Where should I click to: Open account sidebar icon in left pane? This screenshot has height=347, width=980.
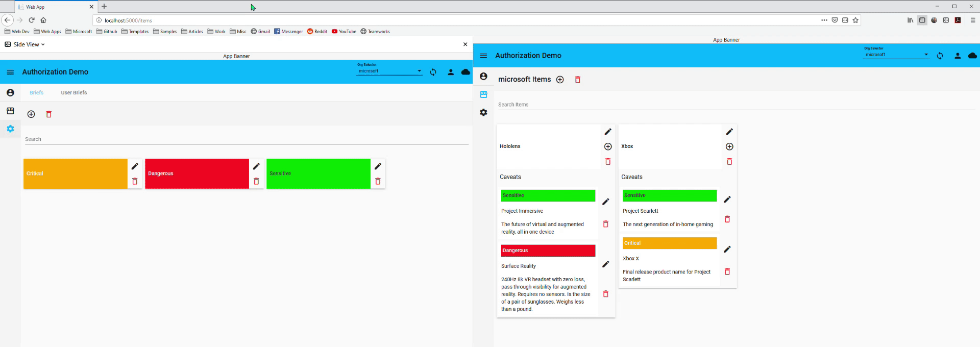click(x=10, y=92)
